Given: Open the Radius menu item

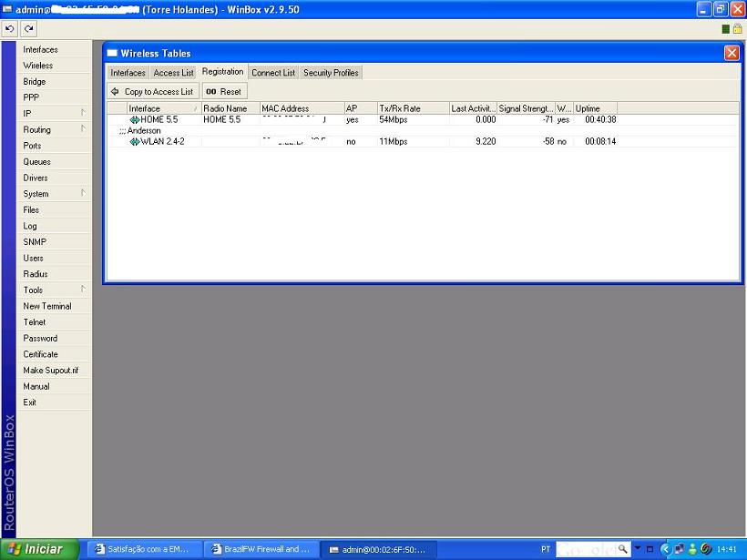Looking at the screenshot, I should (54, 274).
